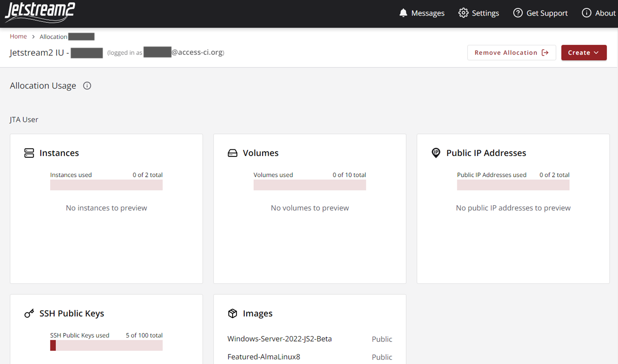The image size is (618, 364).
Task: Click the disk icon on the Volumes card
Action: (x=232, y=153)
